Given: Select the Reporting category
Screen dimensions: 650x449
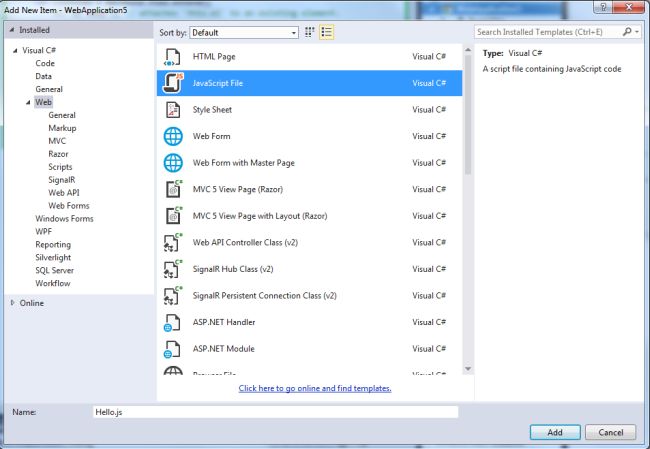Looking at the screenshot, I should [x=53, y=245].
